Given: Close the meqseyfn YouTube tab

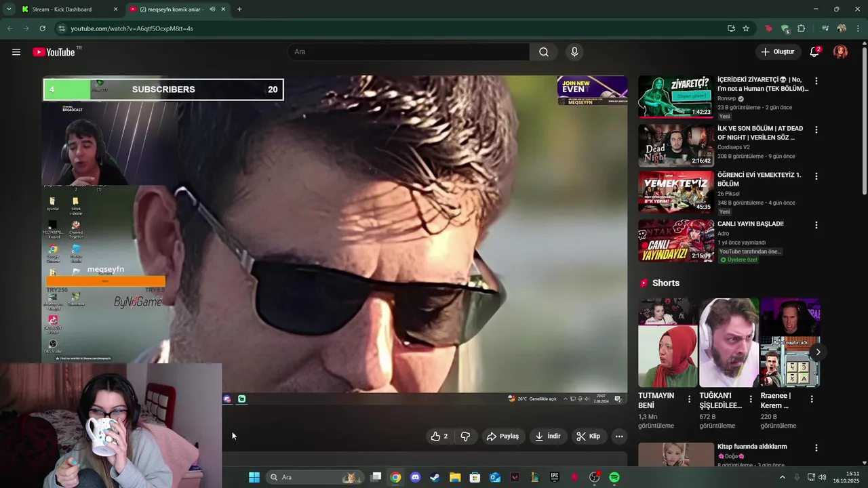Looking at the screenshot, I should click(x=223, y=9).
